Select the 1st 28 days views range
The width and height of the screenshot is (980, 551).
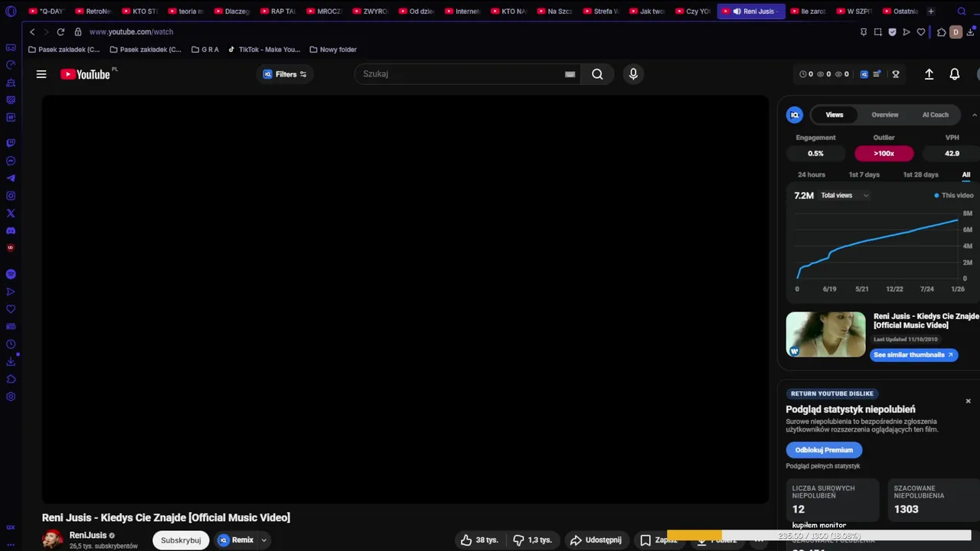pyautogui.click(x=920, y=174)
